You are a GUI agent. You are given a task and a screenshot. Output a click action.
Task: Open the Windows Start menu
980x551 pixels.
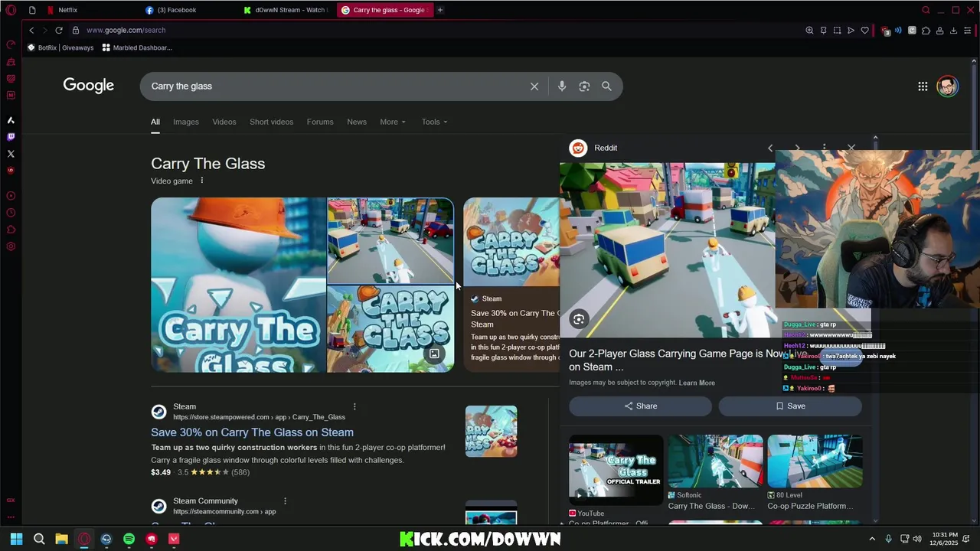pos(17,539)
